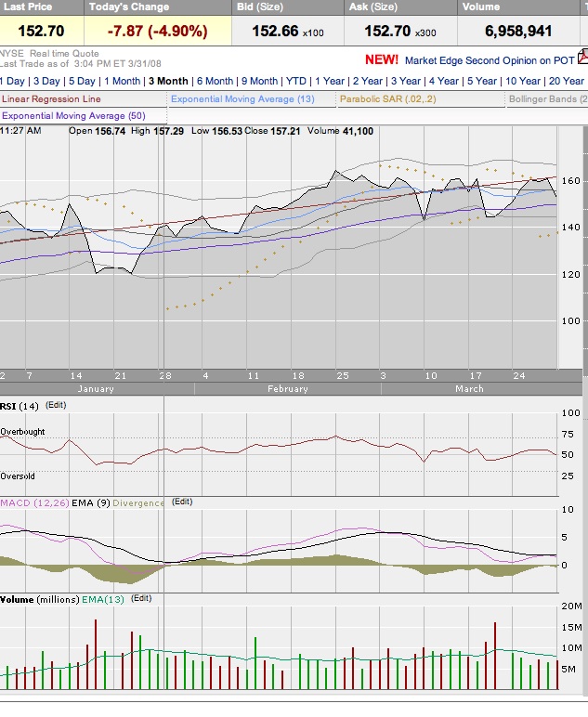588x717 pixels.
Task: Select Exponential Moving Average (13) indicator
Action: coord(242,98)
